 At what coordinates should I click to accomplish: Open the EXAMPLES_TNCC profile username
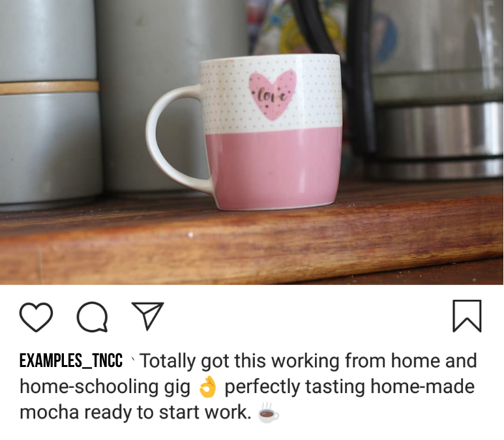point(71,360)
